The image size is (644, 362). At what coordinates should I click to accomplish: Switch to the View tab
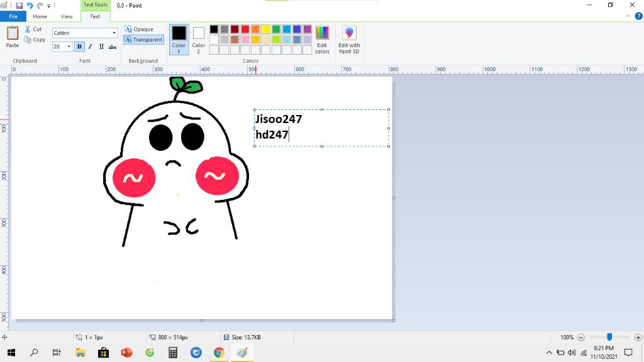point(67,16)
